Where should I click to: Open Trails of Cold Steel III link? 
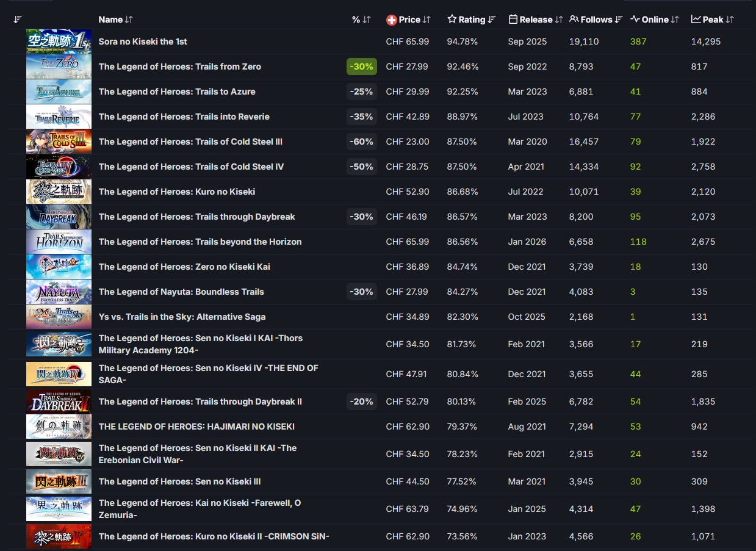pos(190,142)
